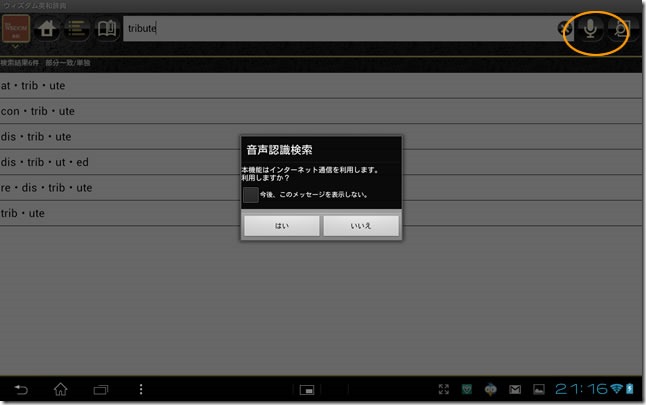
Task: Tap the Android back navigation icon
Action: [x=21, y=389]
